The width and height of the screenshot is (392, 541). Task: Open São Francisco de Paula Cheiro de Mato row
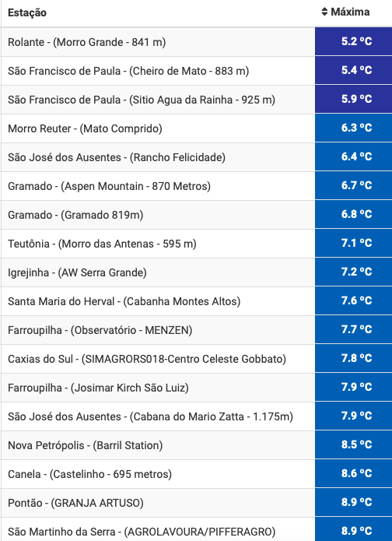pos(197,71)
